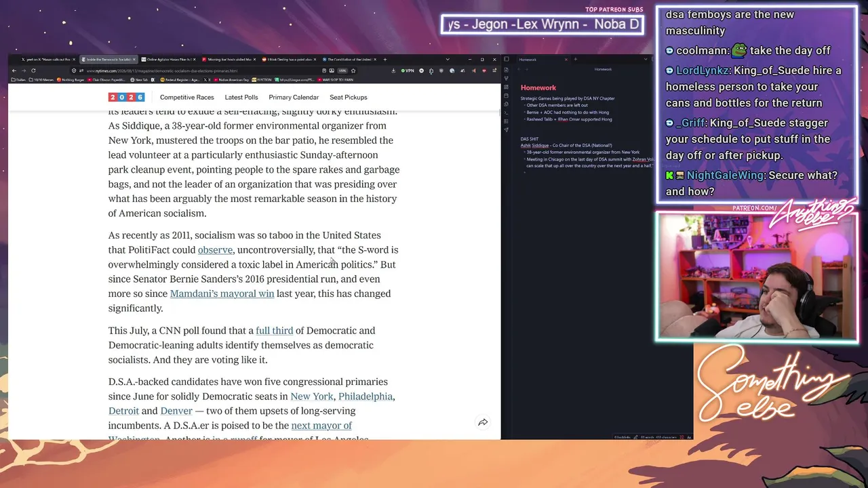The image size is (868, 488).
Task: Click the streamer webcam feed
Action: click(x=757, y=277)
